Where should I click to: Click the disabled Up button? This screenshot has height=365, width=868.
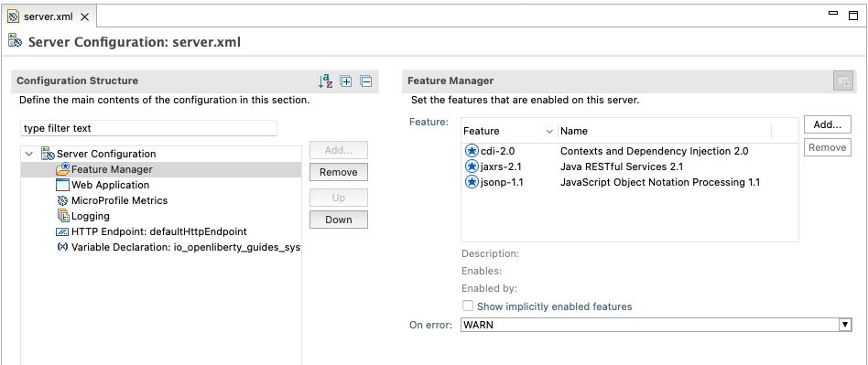pos(338,198)
